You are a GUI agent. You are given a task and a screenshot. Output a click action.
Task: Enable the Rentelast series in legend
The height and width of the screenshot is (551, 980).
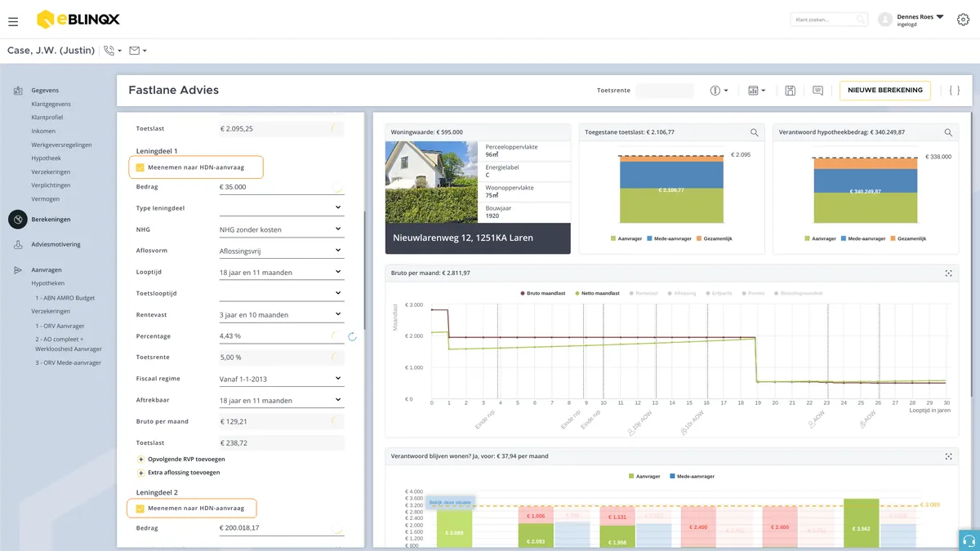[x=644, y=292]
